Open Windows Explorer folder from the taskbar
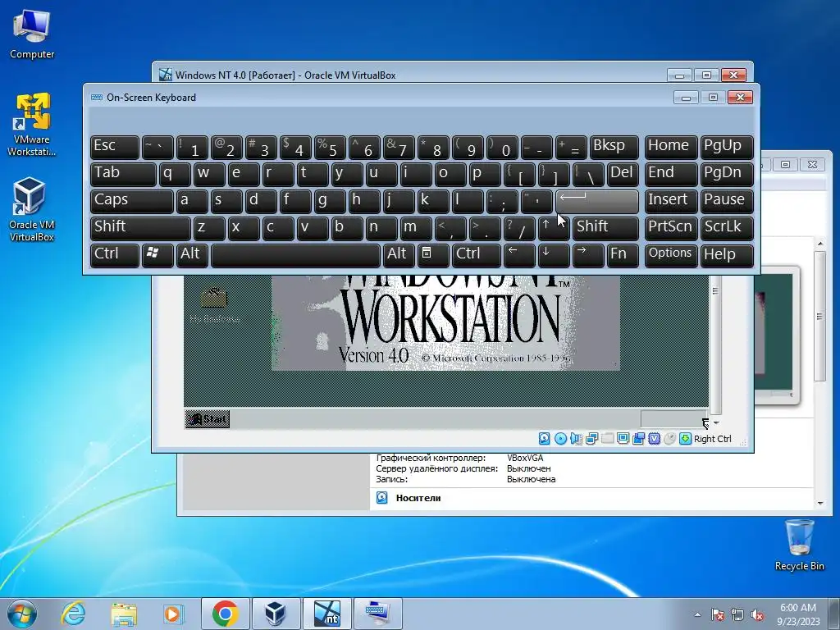This screenshot has width=840, height=630. point(124,614)
